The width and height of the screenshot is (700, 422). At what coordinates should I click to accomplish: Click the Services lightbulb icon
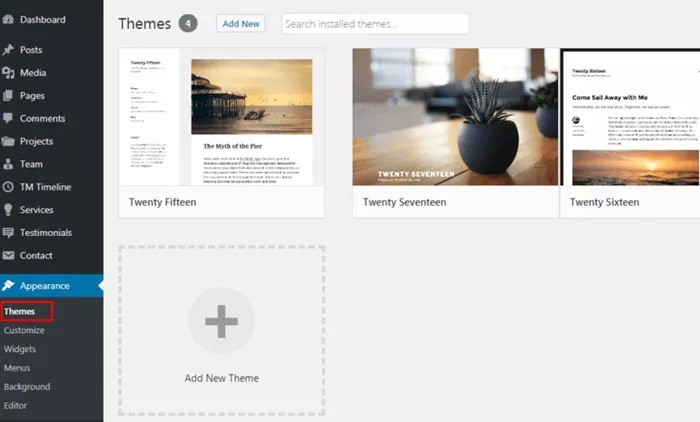tap(8, 209)
